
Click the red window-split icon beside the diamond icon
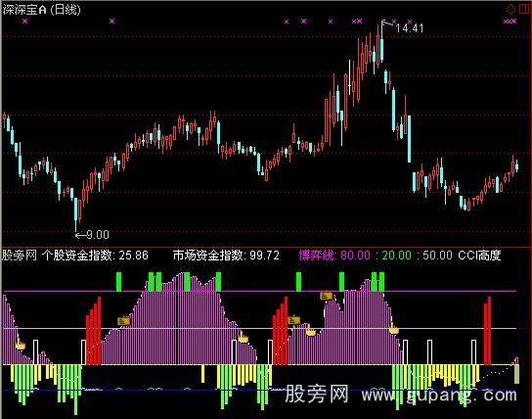pyautogui.click(x=525, y=9)
